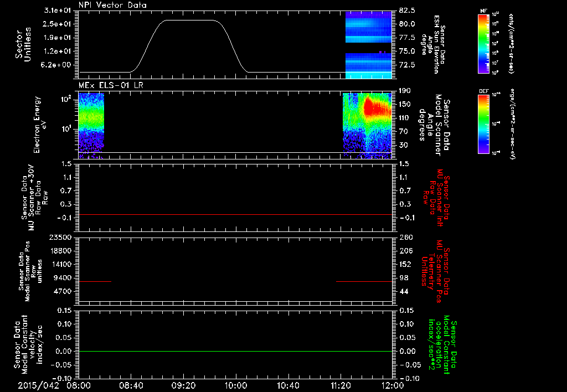Click the '110' scanner angle axis value
567x392 pixels.
pos(405,118)
